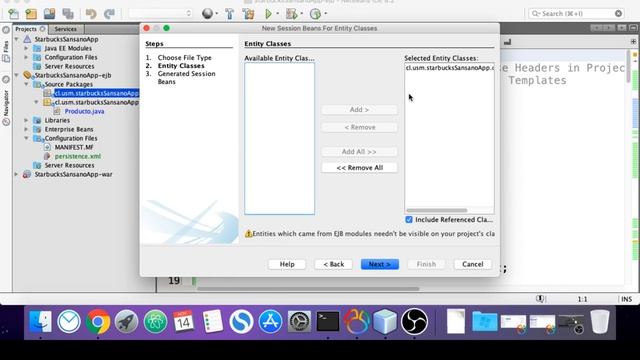The height and width of the screenshot is (360, 640).
Task: Select MANIFEST.MF file in tree
Action: (x=74, y=147)
